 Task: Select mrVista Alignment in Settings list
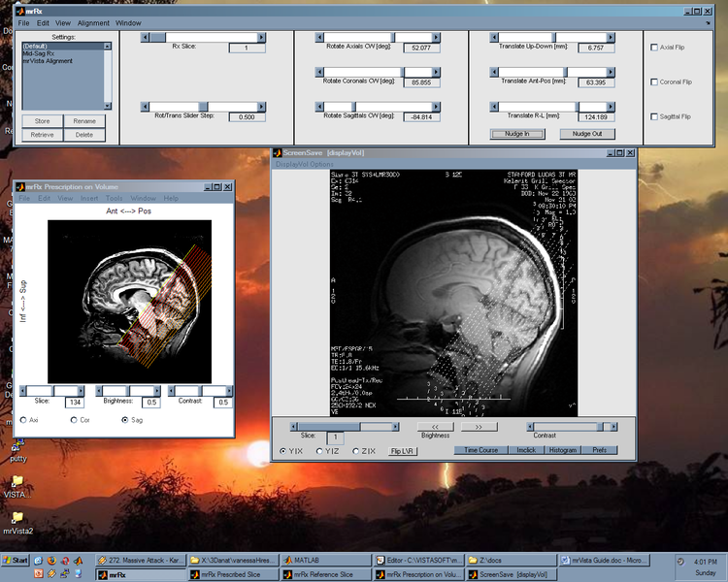[50, 60]
